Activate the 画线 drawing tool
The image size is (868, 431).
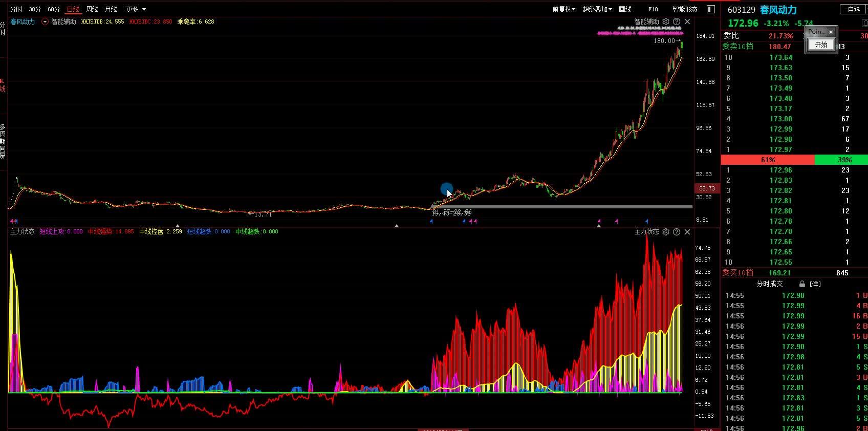point(625,9)
